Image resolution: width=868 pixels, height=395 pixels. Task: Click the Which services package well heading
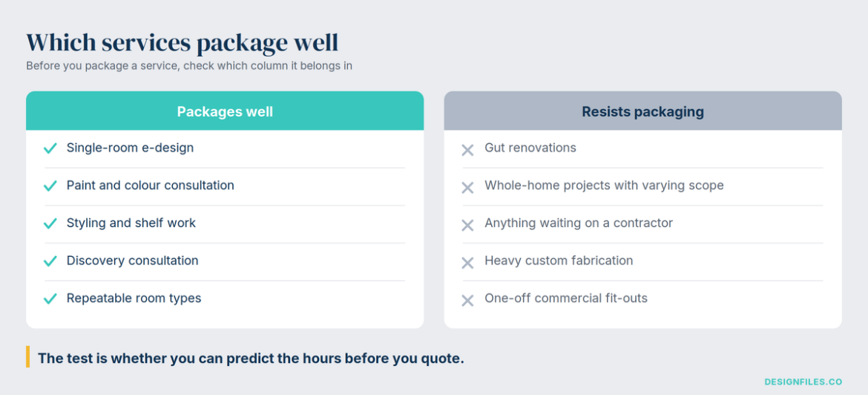click(x=182, y=42)
